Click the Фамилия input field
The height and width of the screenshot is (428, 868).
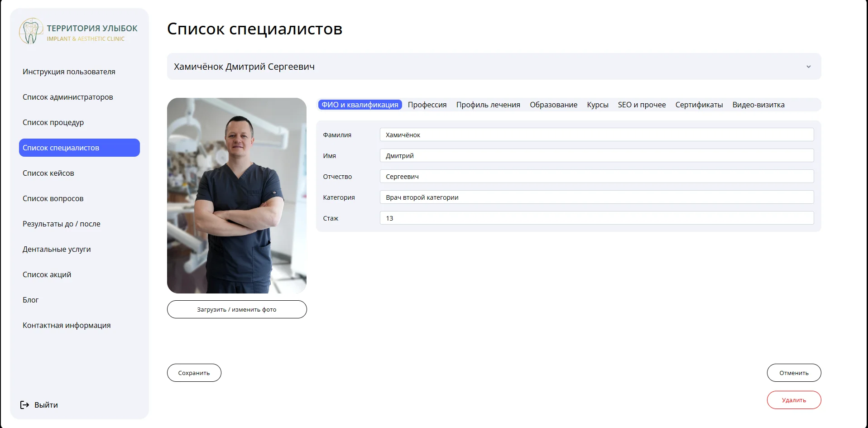596,135
